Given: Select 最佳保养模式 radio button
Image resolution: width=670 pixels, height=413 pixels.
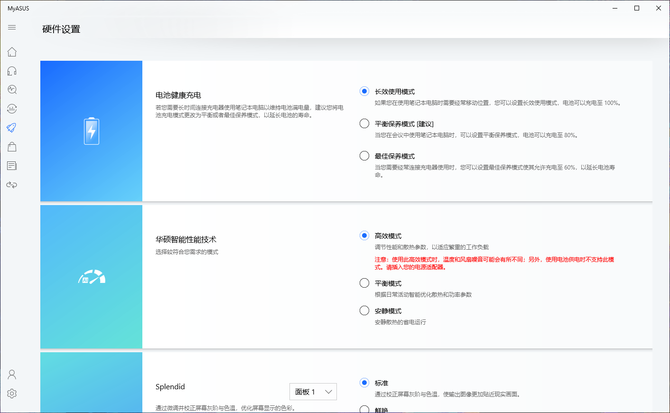Looking at the screenshot, I should (364, 156).
